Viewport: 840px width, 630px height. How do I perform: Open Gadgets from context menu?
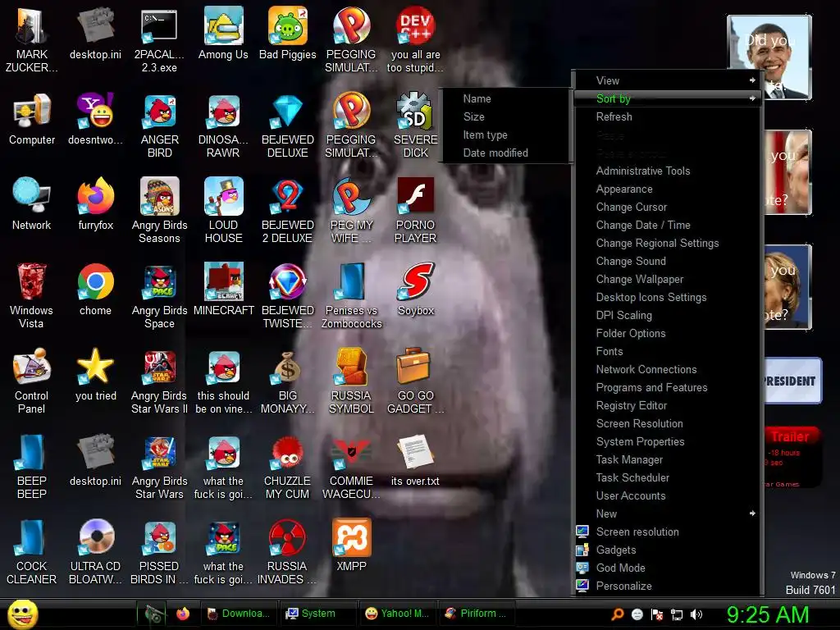pyautogui.click(x=667, y=550)
